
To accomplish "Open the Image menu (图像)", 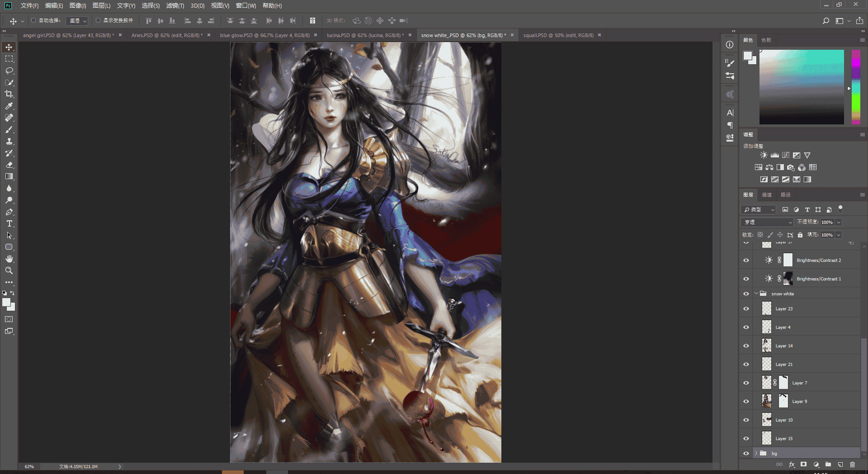I will [x=78, y=5].
